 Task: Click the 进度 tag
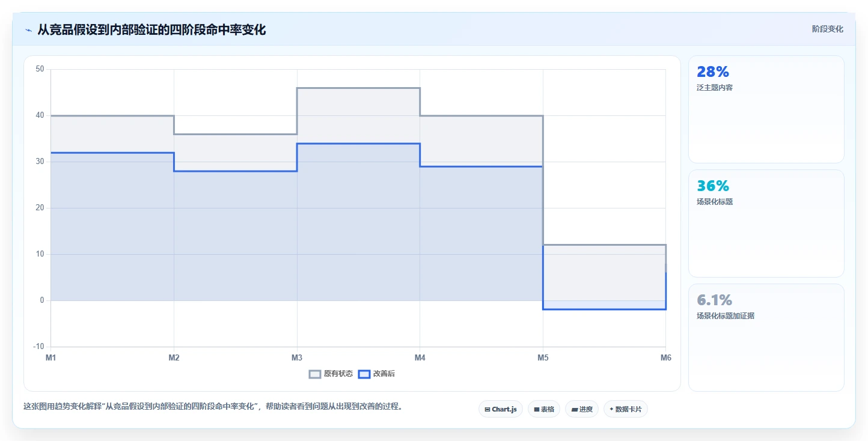582,409
